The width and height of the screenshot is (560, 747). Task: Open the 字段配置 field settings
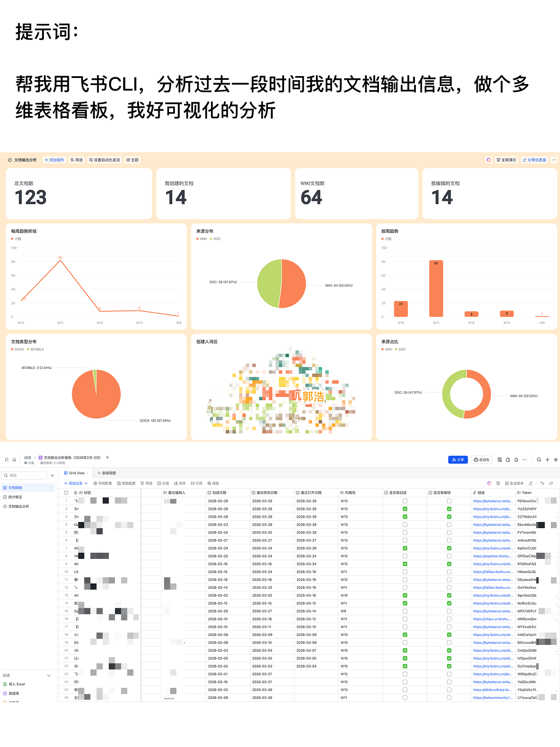tap(103, 484)
